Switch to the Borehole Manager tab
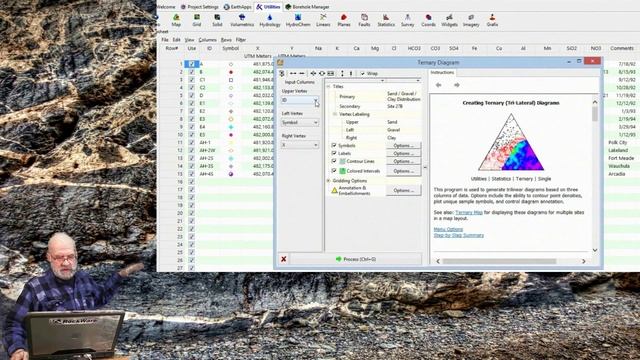 pyautogui.click(x=308, y=7)
